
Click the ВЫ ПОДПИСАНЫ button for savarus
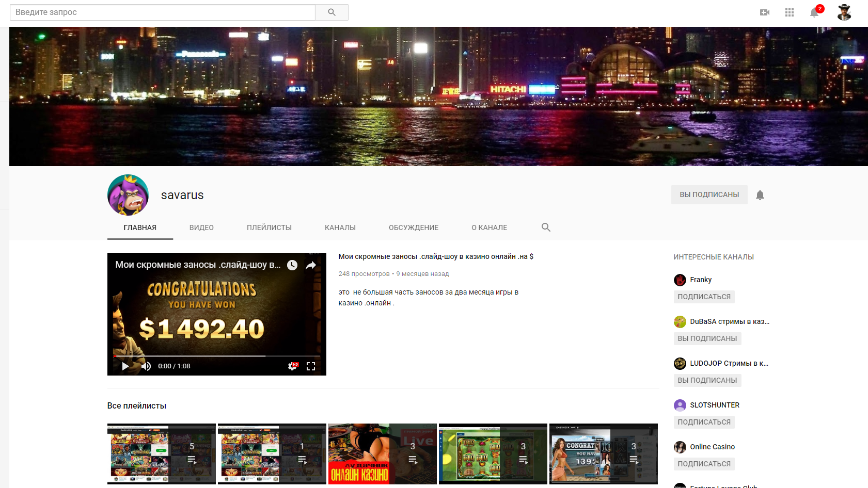coord(709,195)
